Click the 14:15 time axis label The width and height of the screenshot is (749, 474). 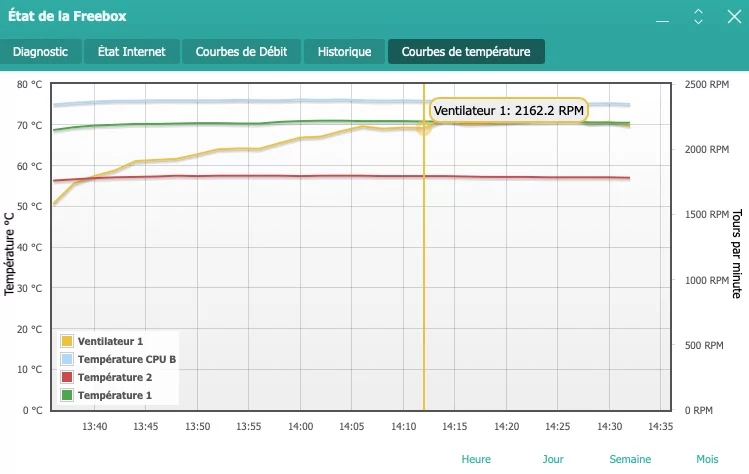pyautogui.click(x=455, y=426)
